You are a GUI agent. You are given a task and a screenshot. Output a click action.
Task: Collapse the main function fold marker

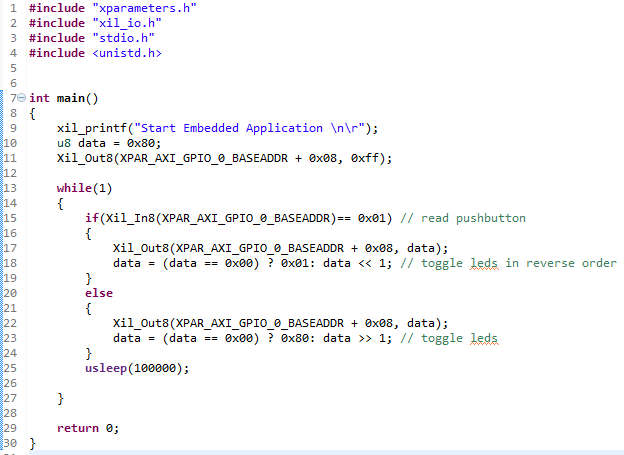21,98
